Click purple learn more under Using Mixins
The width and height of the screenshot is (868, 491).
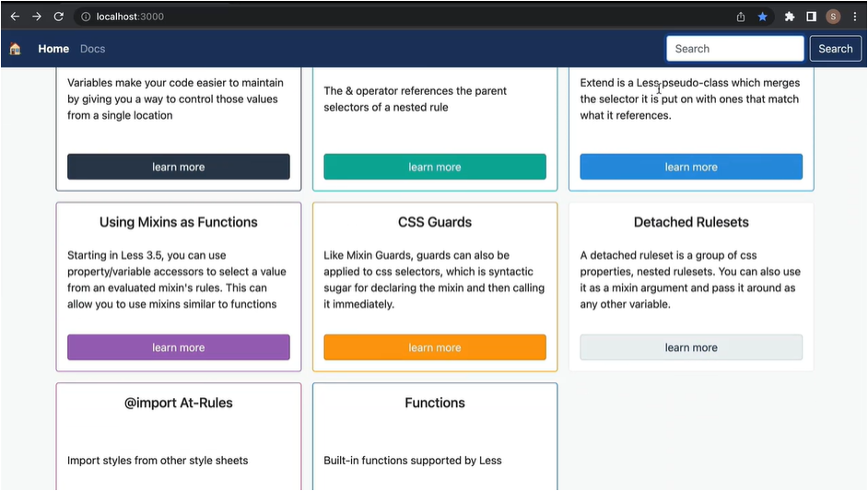(178, 347)
